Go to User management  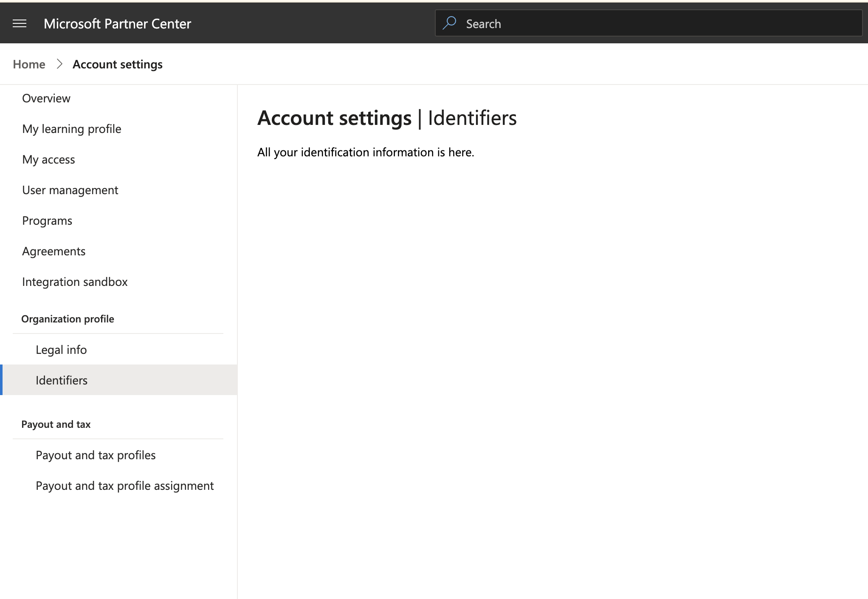(x=70, y=190)
